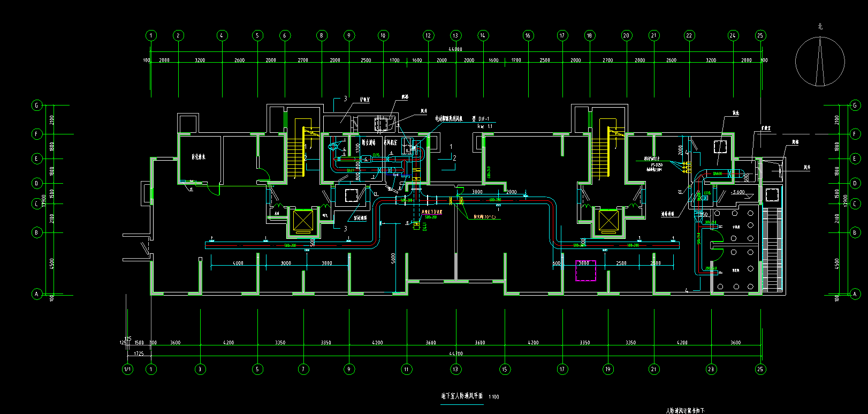Screen dimensions: 868x414
Task: Pick right-side axis bubble E
Action: (x=855, y=159)
